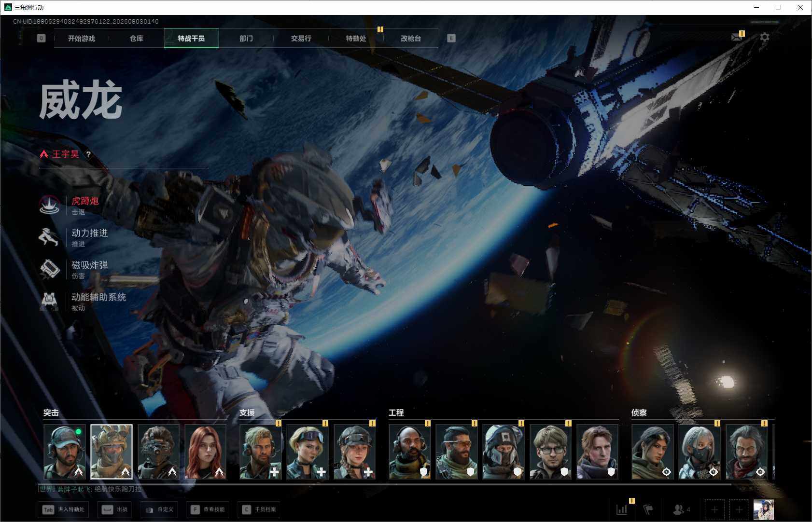Viewport: 812px width, 522px height.
Task: Go to the 部门 tab
Action: (246, 39)
